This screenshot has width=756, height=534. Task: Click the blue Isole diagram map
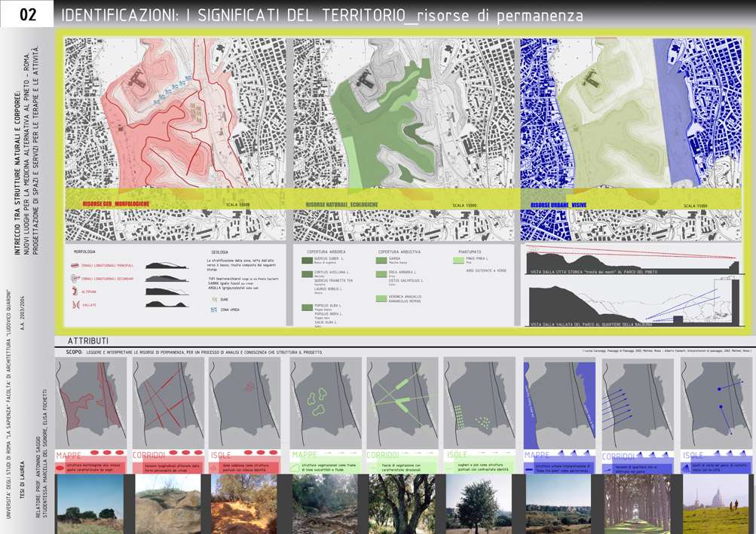[x=715, y=401]
